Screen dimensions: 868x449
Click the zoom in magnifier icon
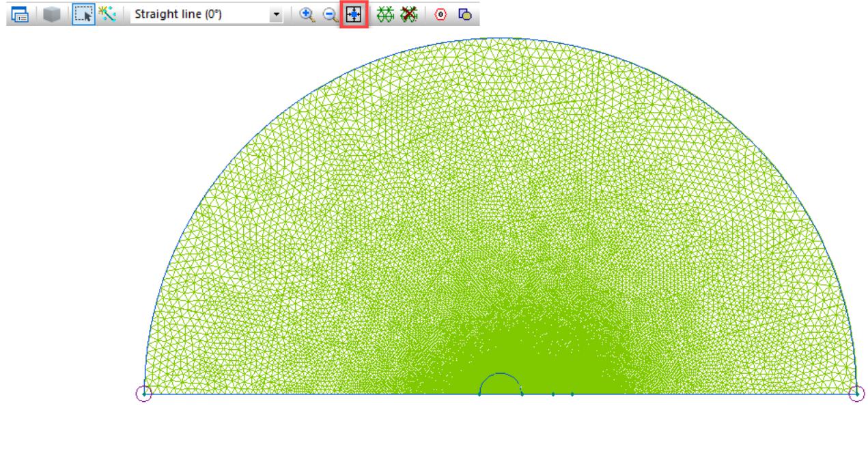307,14
